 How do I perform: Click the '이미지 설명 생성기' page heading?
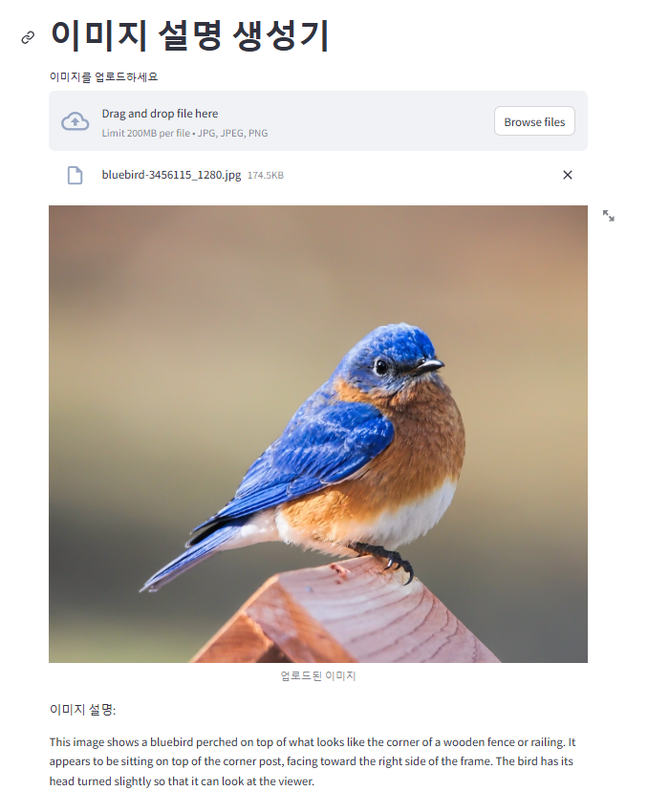pos(190,35)
